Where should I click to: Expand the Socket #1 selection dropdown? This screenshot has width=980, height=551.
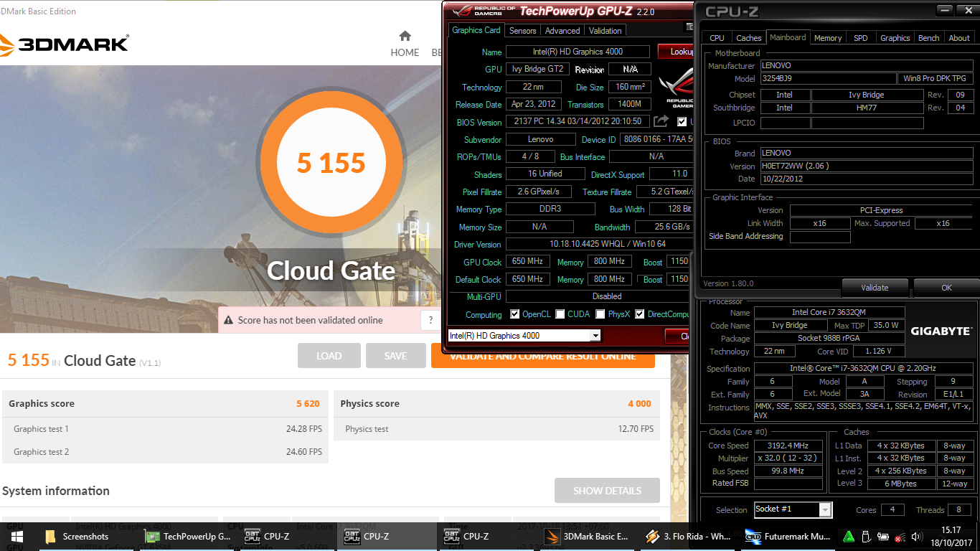[825, 509]
